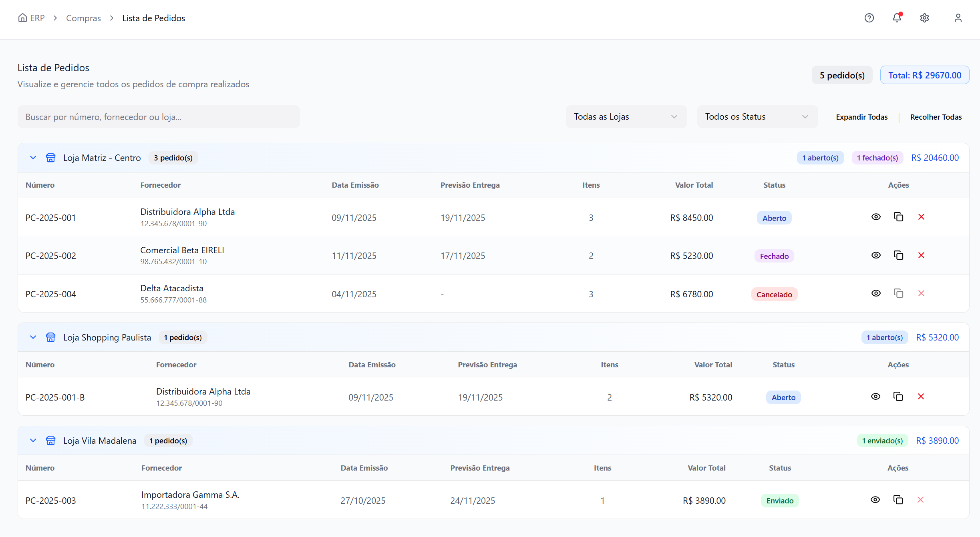
Task: View details of order PC-2025-001
Action: point(876,217)
